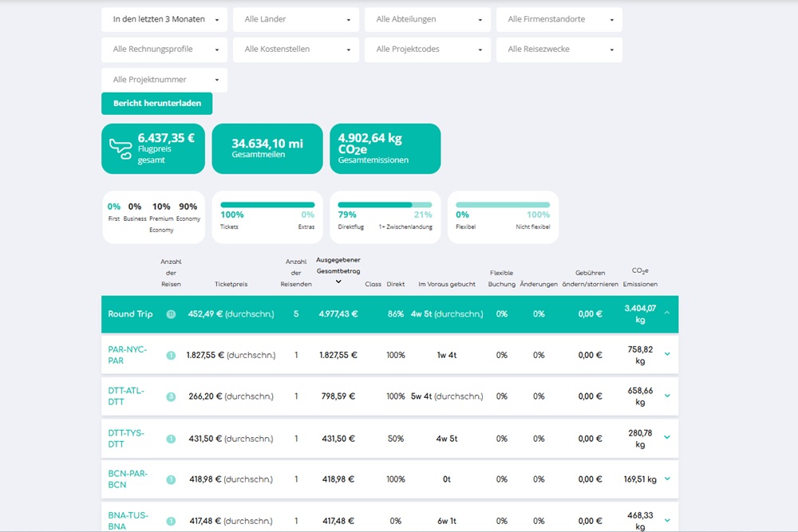This screenshot has width=798, height=532.
Task: Open the DTT-ATL-DTT route link
Action: click(x=126, y=396)
